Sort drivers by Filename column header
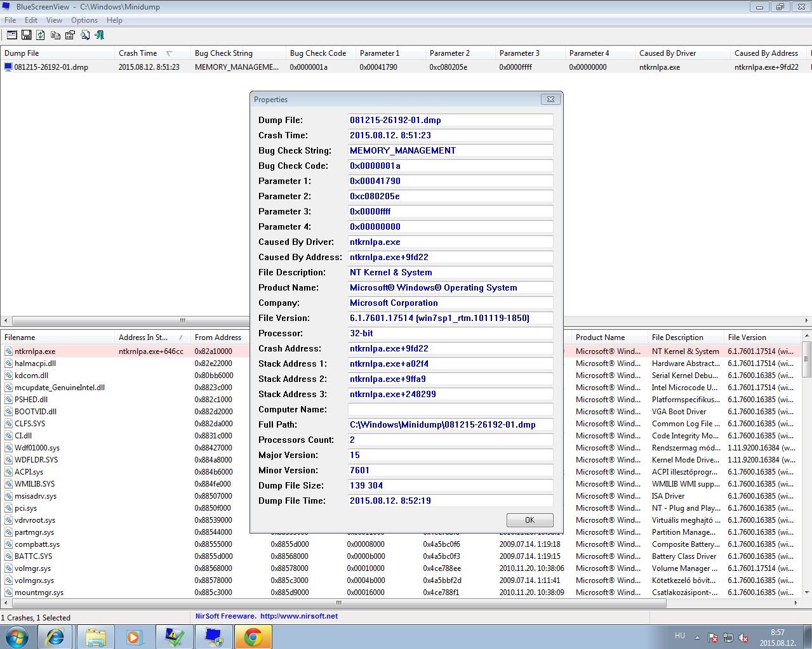812x649 pixels. (57, 338)
